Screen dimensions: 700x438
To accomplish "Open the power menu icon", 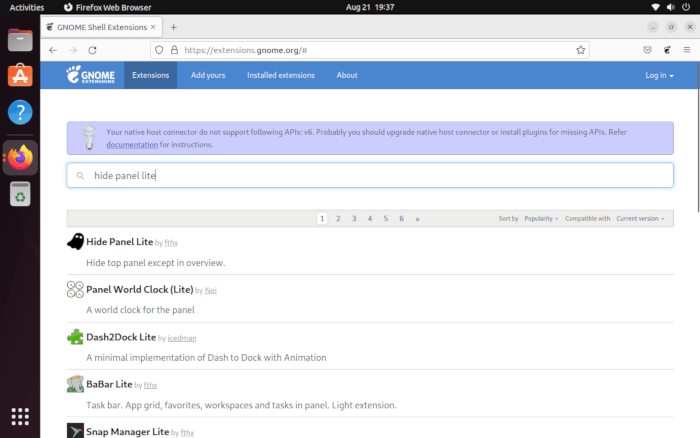I will (x=686, y=7).
